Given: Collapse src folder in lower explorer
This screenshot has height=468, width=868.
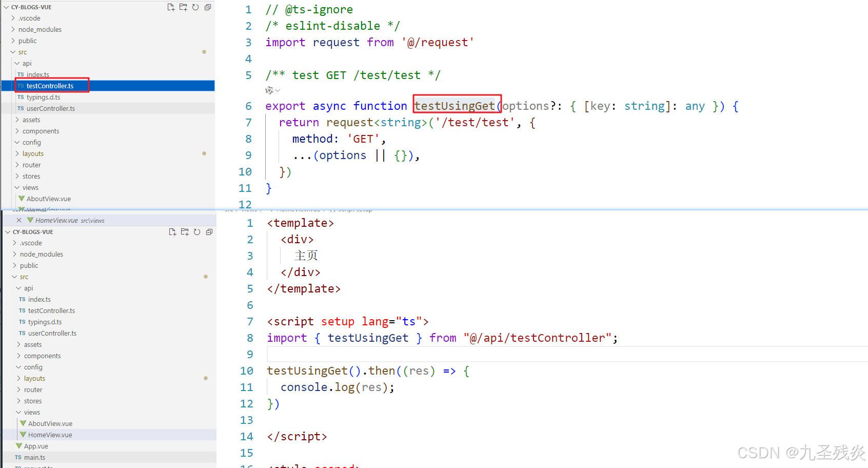Looking at the screenshot, I should tap(110, 277).
